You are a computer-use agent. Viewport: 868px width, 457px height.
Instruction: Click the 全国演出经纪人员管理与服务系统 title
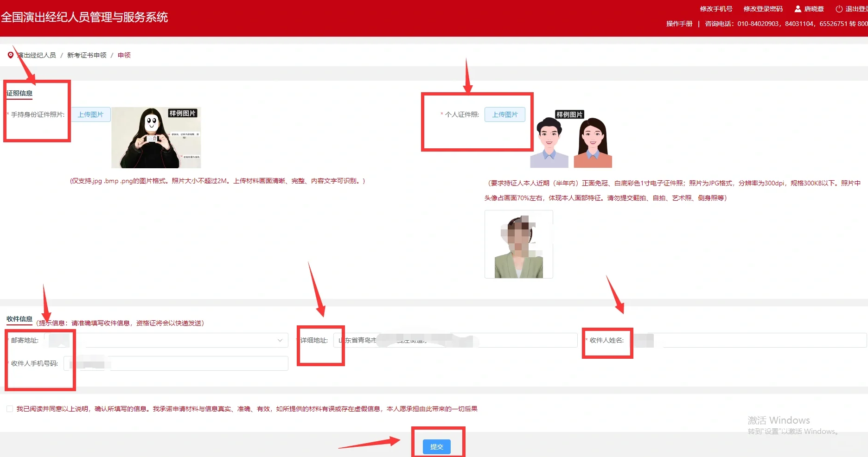(84, 17)
